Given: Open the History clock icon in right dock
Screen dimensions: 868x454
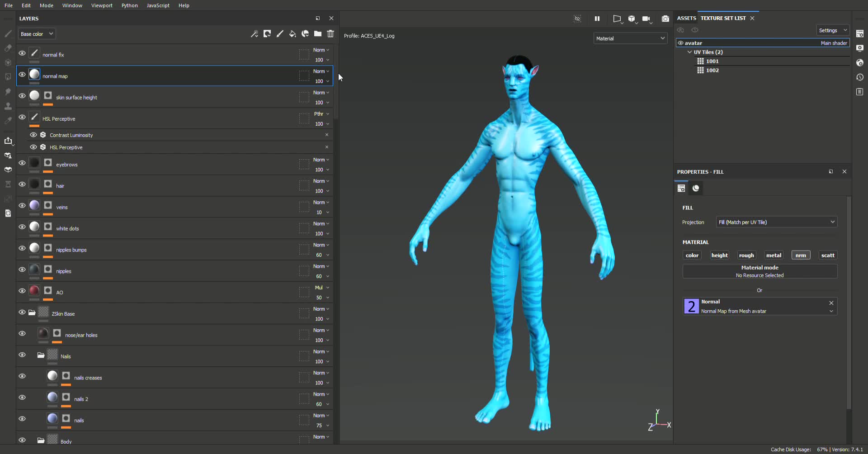Looking at the screenshot, I should 860,77.
